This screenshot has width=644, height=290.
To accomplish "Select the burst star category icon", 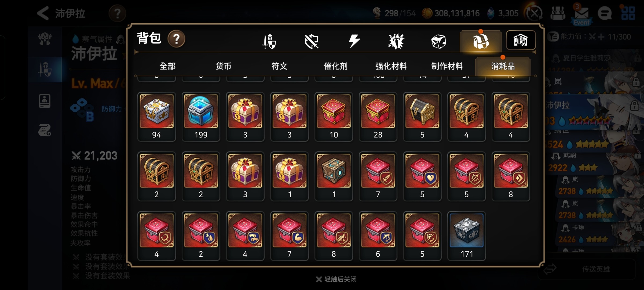I will coord(396,41).
